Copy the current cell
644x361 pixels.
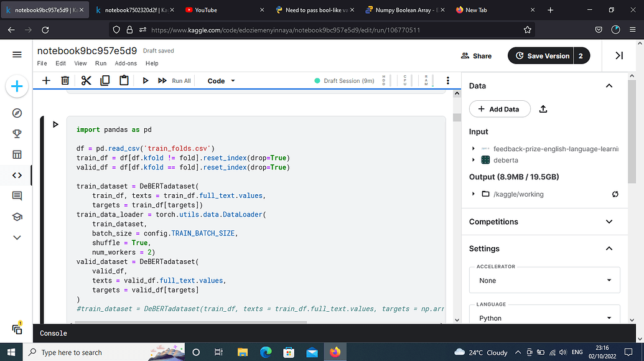point(105,80)
